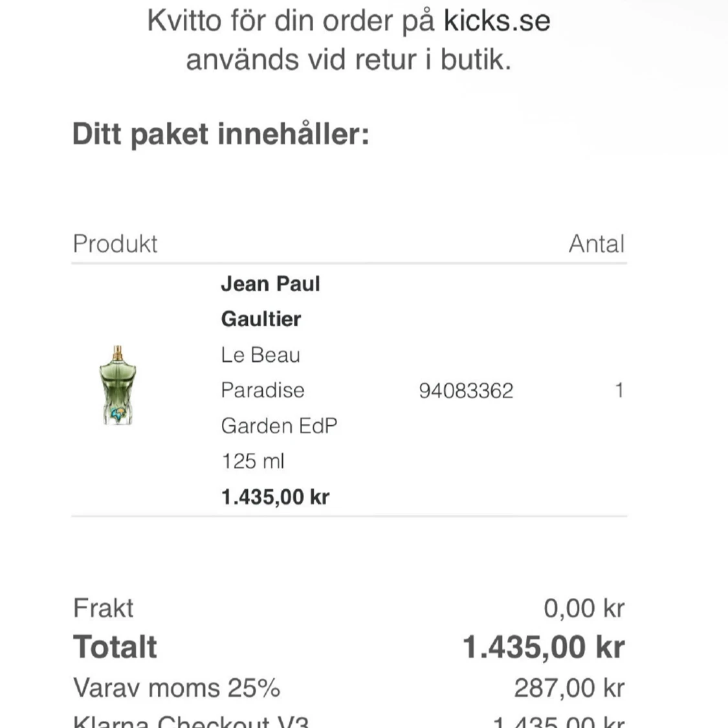Click the green perfume bottle thumbnail
This screenshot has width=728, height=728.
(117, 386)
